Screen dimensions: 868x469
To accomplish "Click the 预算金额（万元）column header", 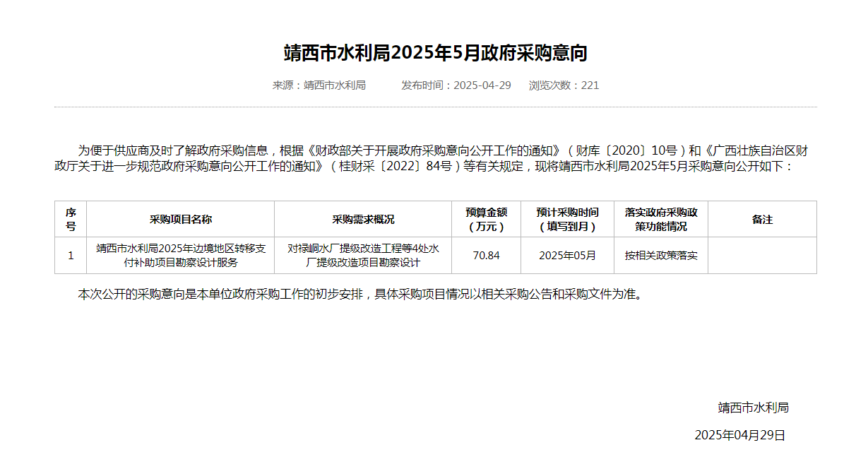I will pyautogui.click(x=486, y=219).
